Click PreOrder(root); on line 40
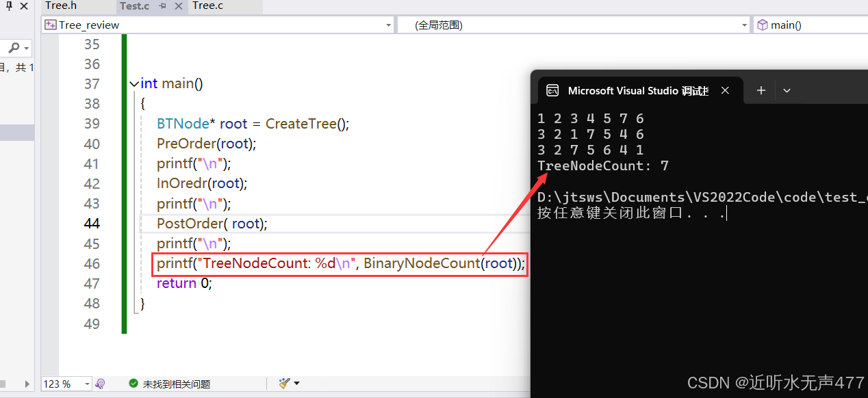 pyautogui.click(x=206, y=144)
